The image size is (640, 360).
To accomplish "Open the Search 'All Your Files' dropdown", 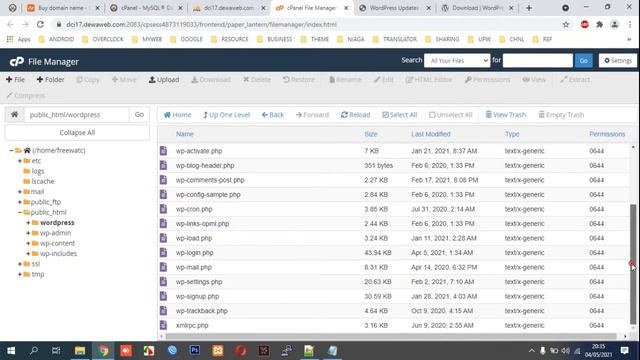I will 457,60.
